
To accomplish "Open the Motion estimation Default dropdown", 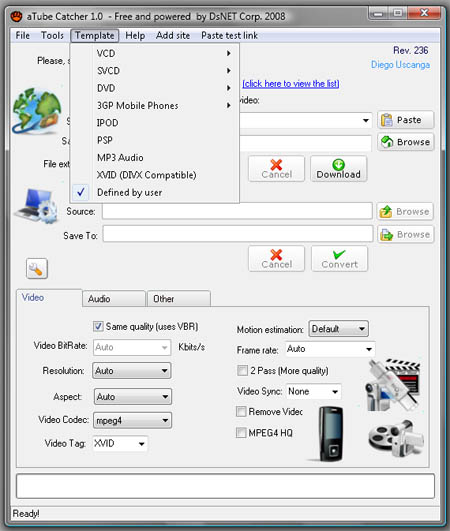I will coord(338,329).
